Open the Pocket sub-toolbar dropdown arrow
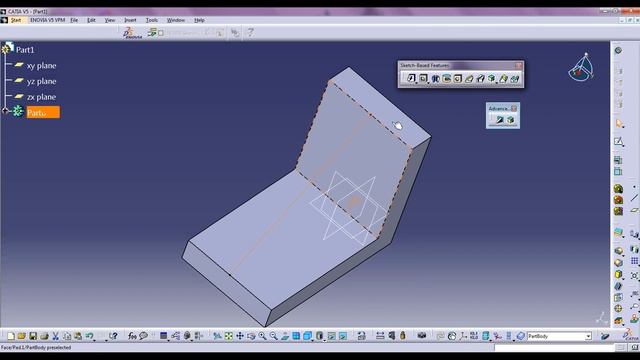This screenshot has height=360, width=640. [x=428, y=83]
